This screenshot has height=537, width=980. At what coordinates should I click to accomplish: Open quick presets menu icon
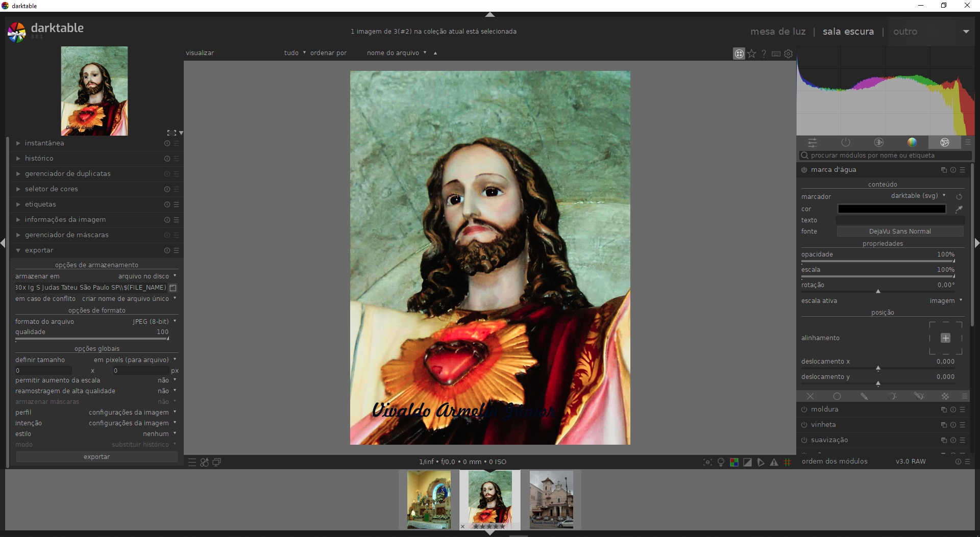[192, 463]
